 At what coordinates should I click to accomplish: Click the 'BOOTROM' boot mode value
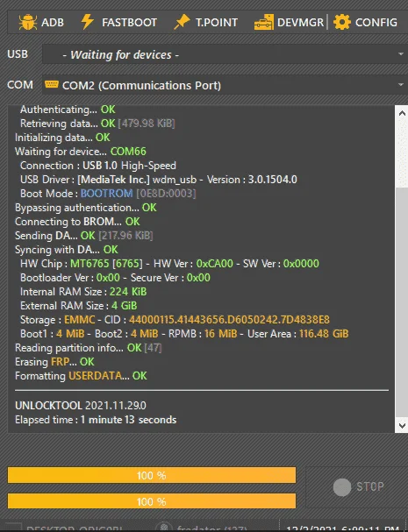tap(106, 194)
